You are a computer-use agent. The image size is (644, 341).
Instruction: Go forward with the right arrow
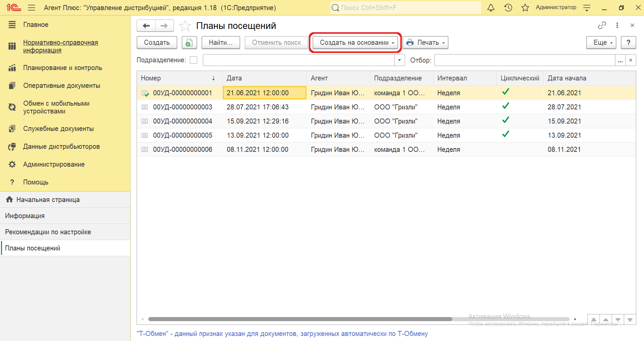point(164,26)
